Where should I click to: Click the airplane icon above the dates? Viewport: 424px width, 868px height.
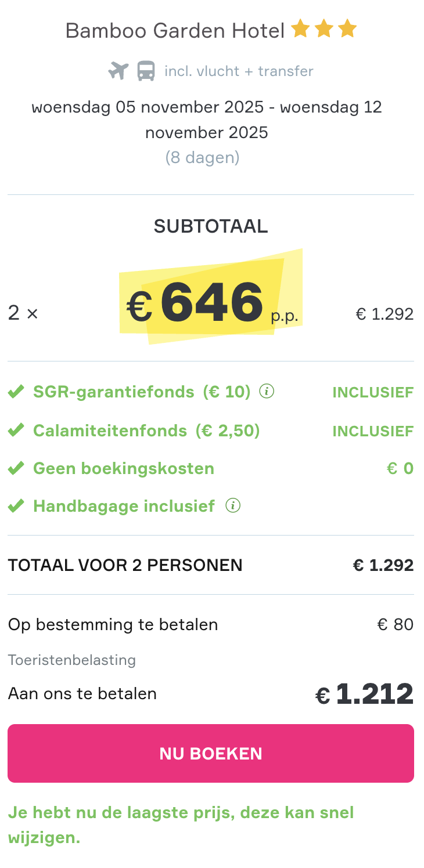pyautogui.click(x=117, y=70)
